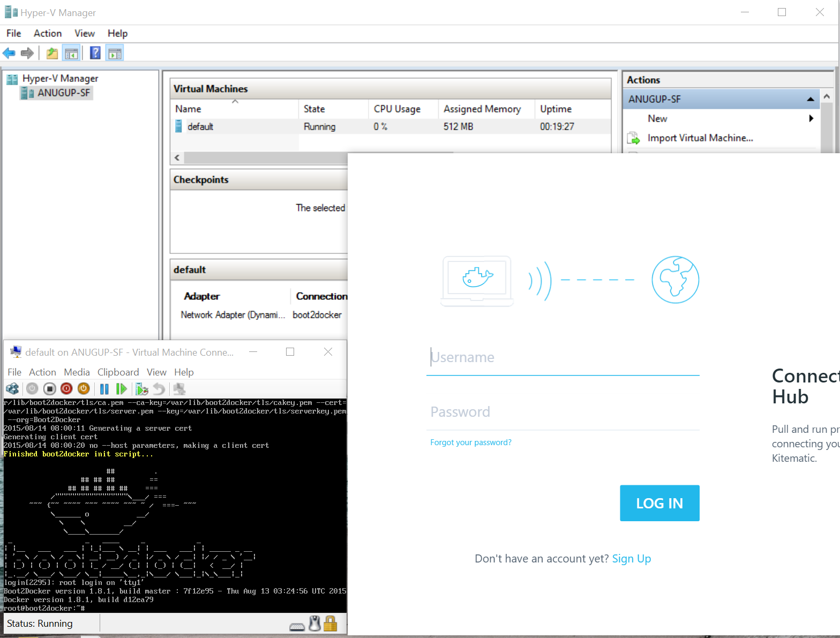
Task: Open Help menu in Virtual Machine Connection
Action: [184, 372]
